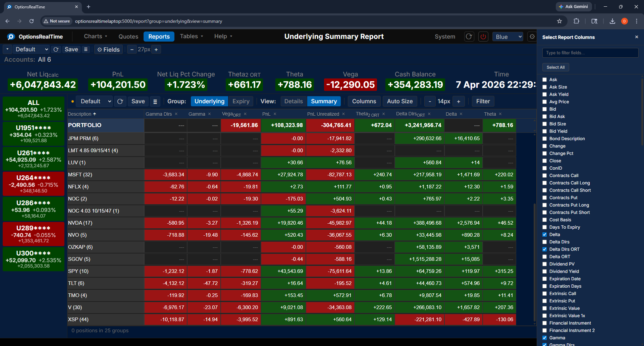Open the Quotes page
The width and height of the screenshot is (644, 346).
(x=128, y=37)
